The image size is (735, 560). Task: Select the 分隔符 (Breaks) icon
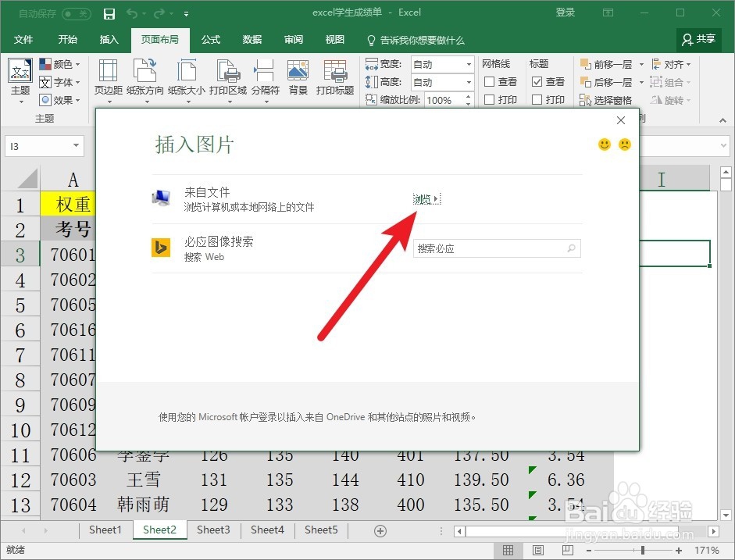(266, 78)
